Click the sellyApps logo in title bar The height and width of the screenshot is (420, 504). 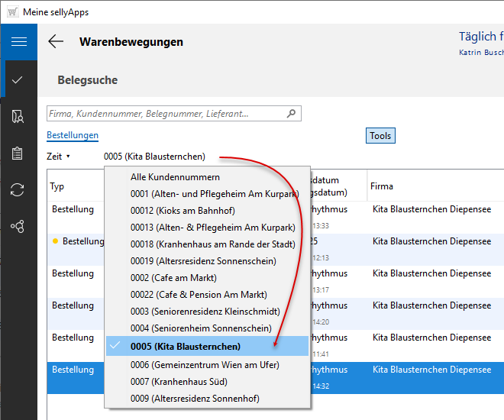coord(12,11)
